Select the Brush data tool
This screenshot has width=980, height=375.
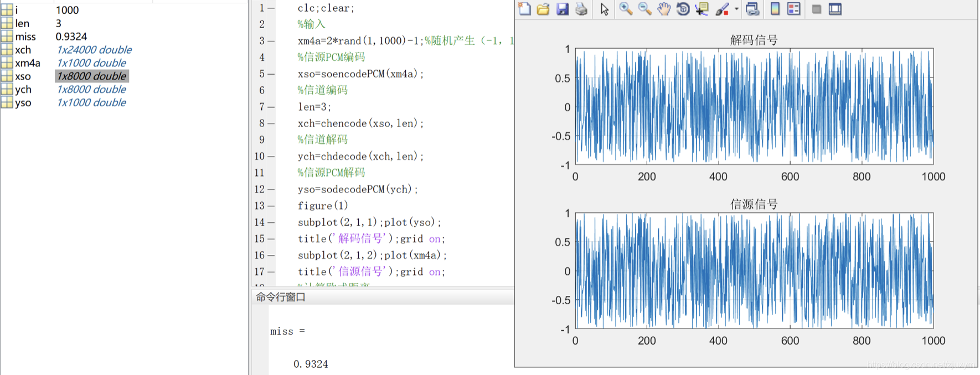pos(722,9)
